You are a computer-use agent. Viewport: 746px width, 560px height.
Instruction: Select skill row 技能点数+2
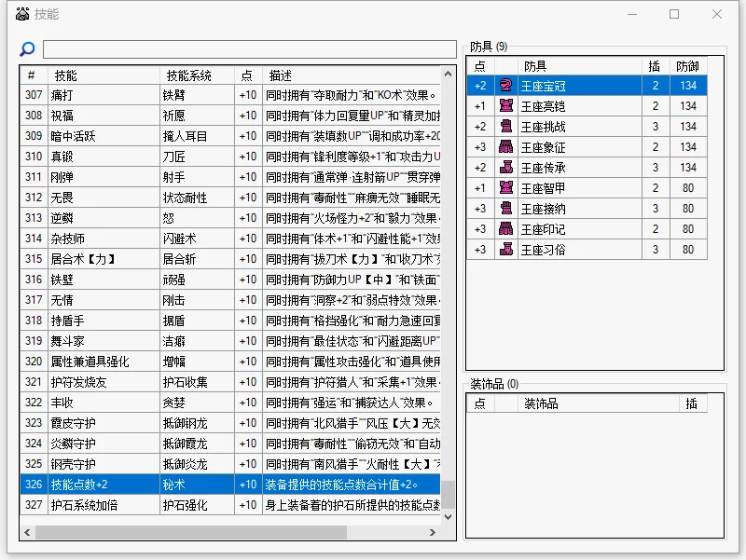(x=230, y=485)
